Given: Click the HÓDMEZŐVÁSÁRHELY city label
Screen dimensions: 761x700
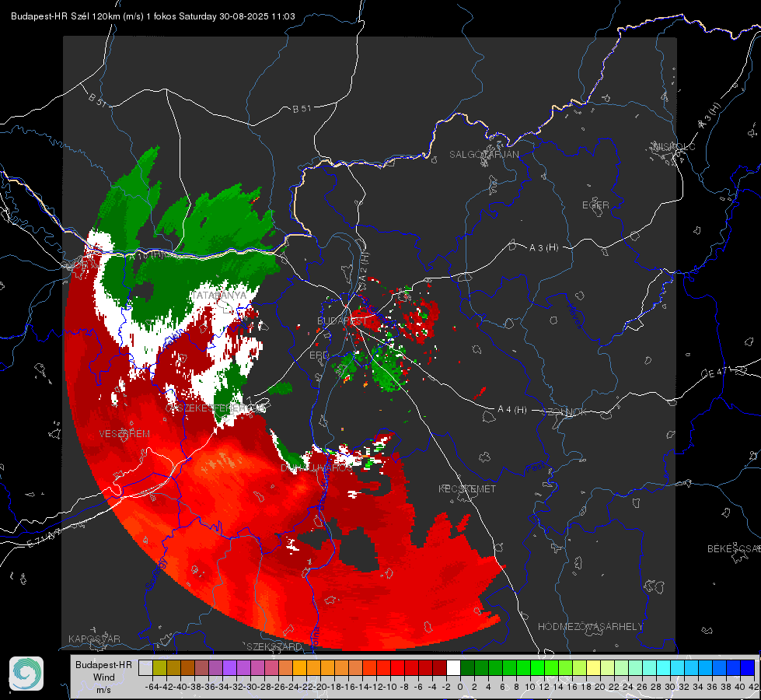Looking at the screenshot, I should [590, 627].
